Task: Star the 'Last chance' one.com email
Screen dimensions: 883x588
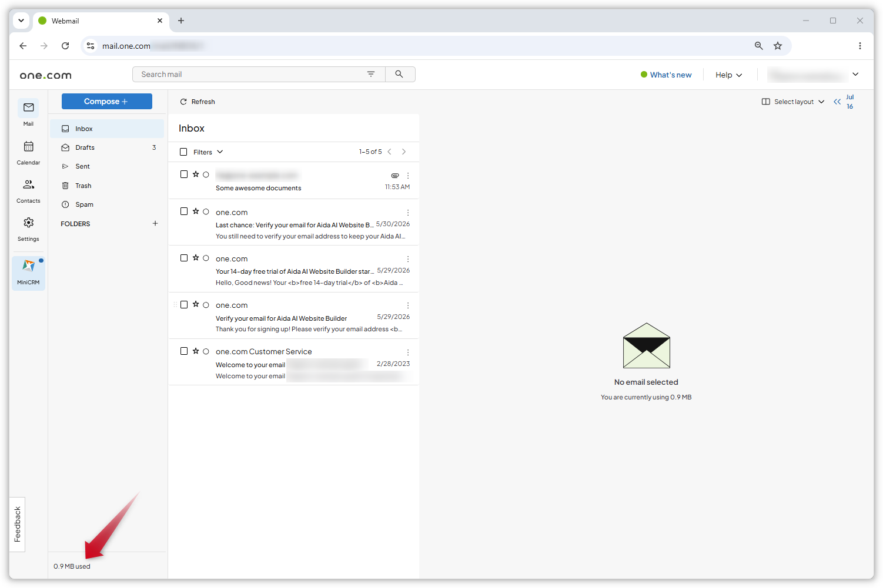Action: point(196,211)
